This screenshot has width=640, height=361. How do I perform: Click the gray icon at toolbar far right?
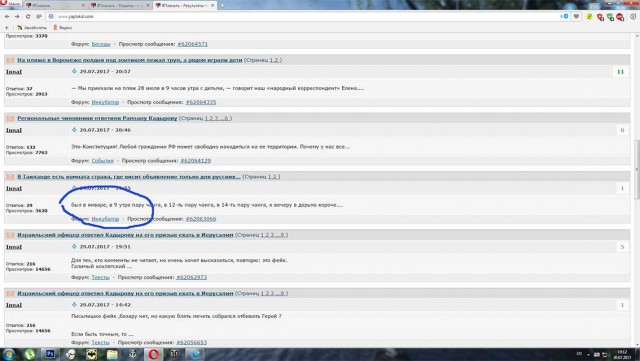click(633, 17)
